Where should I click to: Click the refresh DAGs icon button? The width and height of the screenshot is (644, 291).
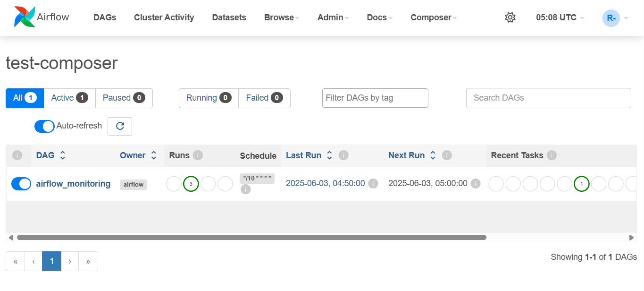coord(120,126)
